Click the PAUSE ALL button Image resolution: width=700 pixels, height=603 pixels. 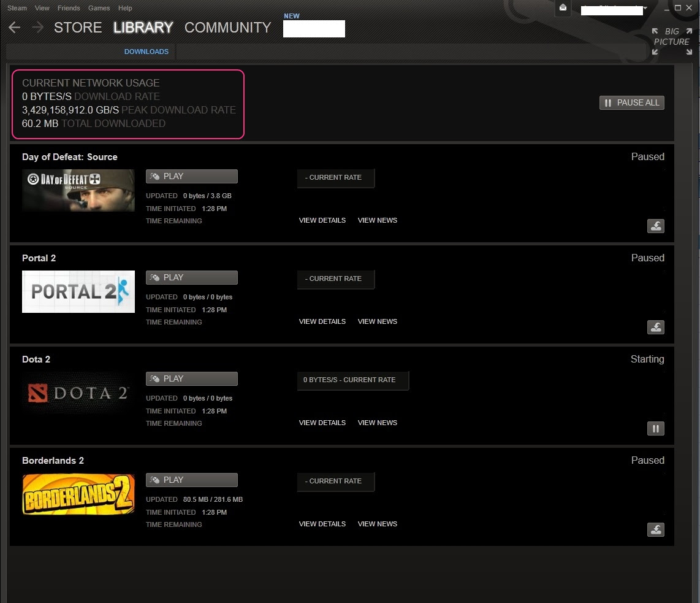point(632,102)
